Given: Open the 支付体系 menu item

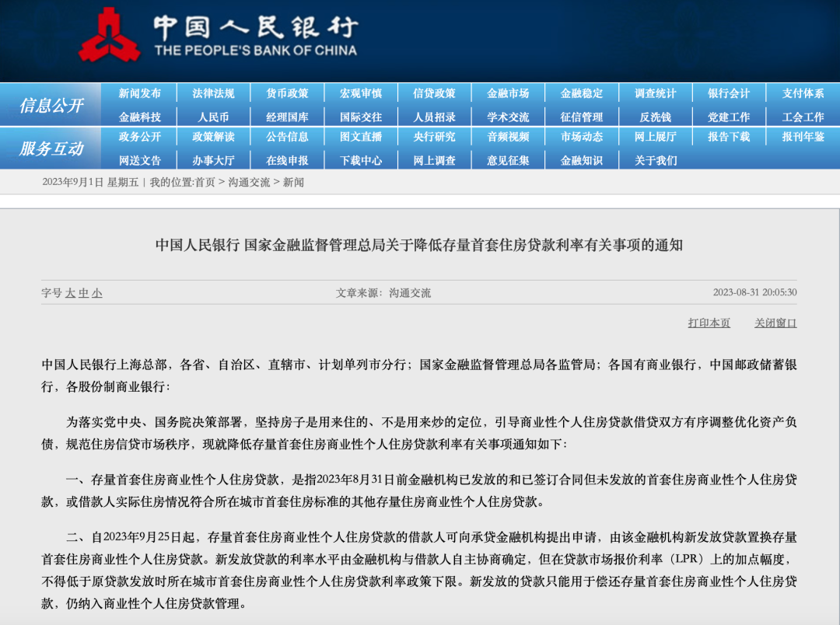Looking at the screenshot, I should click(x=803, y=93).
